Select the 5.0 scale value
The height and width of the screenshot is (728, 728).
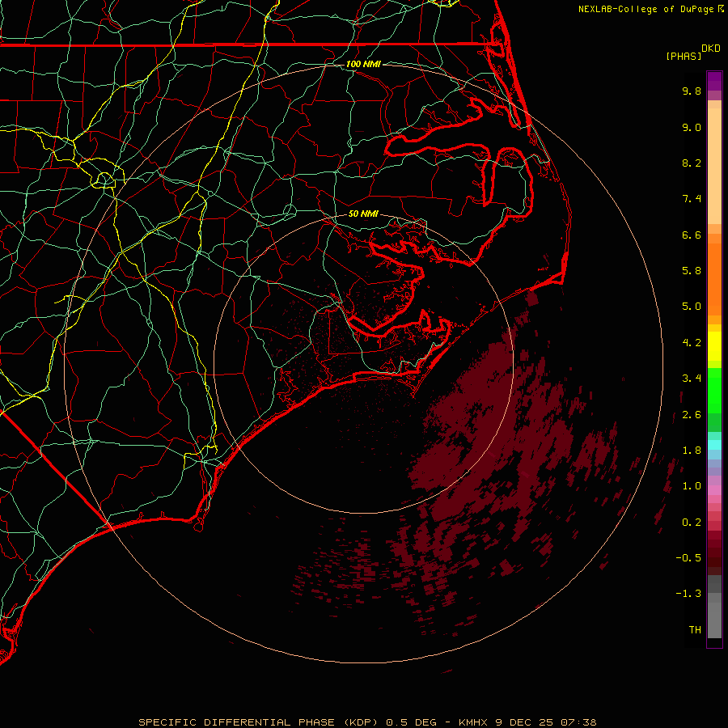692,307
